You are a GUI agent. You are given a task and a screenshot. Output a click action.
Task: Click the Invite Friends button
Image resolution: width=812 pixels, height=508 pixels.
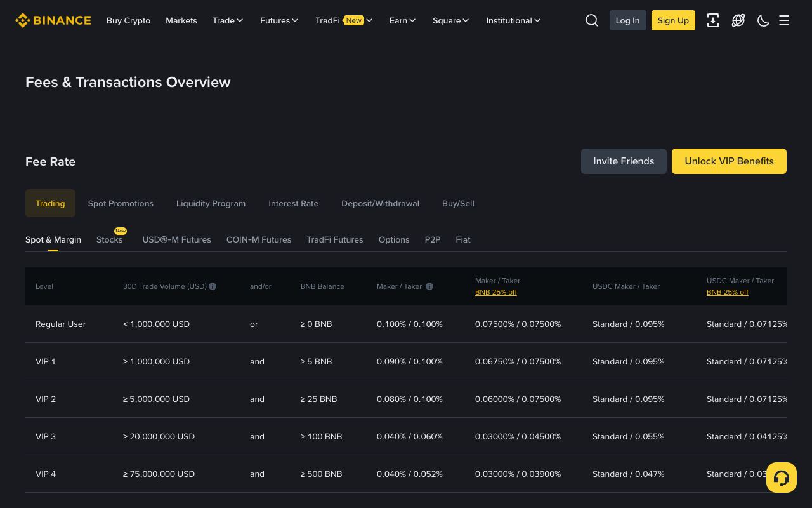click(624, 161)
